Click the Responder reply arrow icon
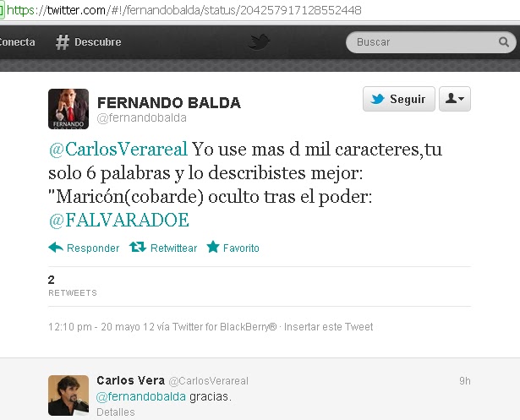The width and height of the screenshot is (520, 420). click(56, 248)
